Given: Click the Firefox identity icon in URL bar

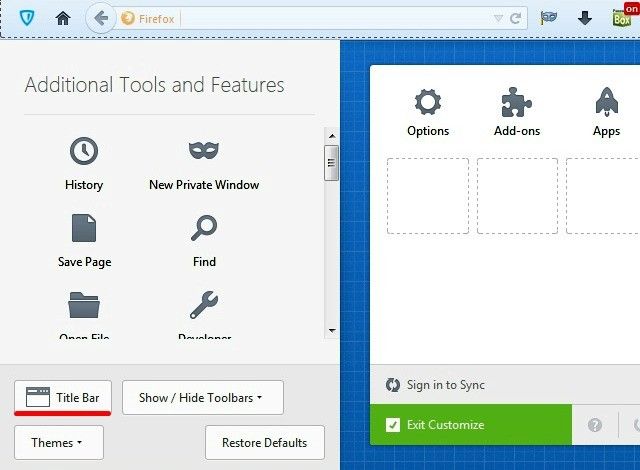Looking at the screenshot, I should (128, 18).
